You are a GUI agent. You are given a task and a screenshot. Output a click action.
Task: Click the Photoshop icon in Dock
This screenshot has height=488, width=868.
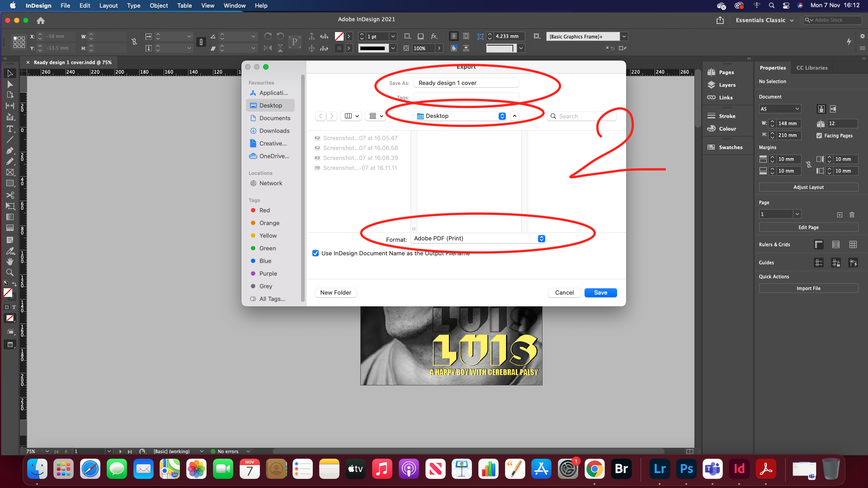pos(686,469)
